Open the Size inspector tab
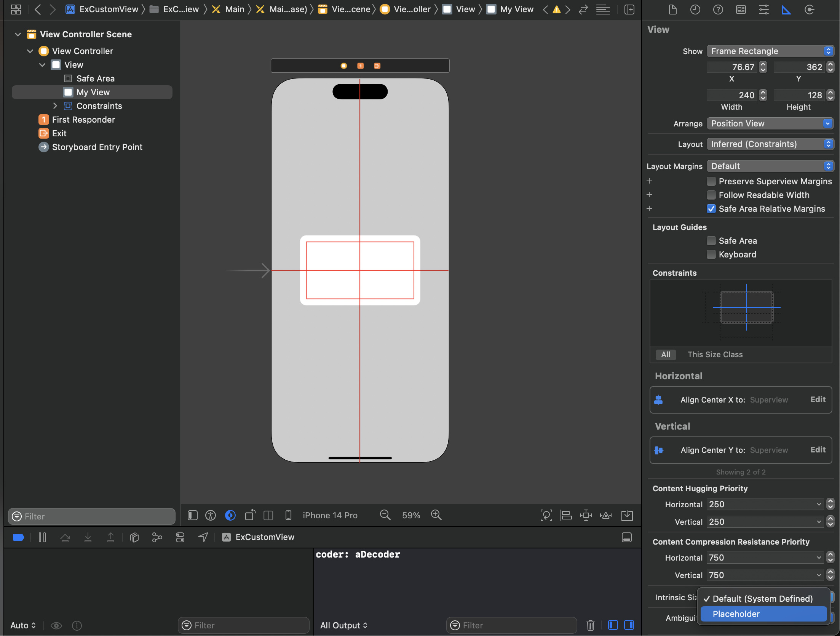The image size is (840, 636). click(786, 10)
